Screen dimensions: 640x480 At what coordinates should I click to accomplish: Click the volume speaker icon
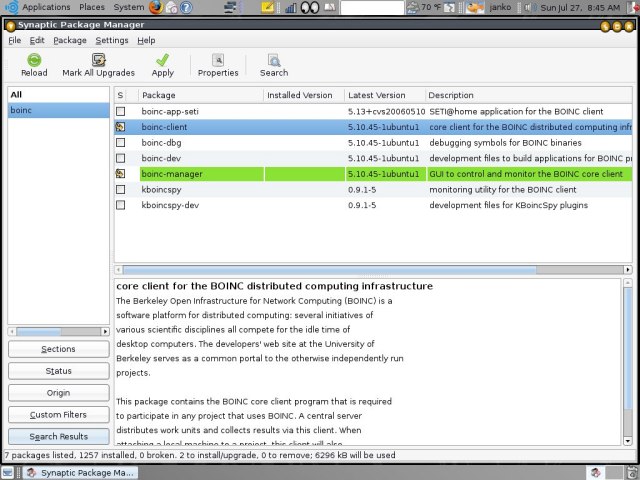(x=528, y=7)
